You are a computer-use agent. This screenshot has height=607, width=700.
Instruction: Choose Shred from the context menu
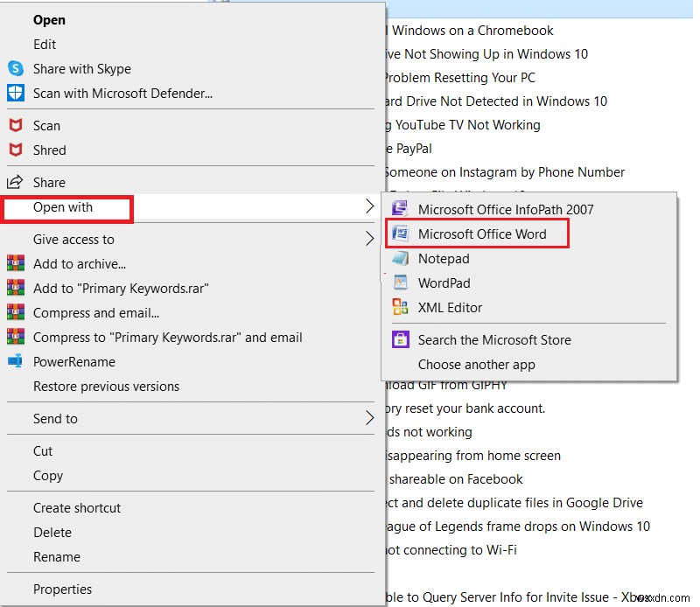click(x=192, y=150)
